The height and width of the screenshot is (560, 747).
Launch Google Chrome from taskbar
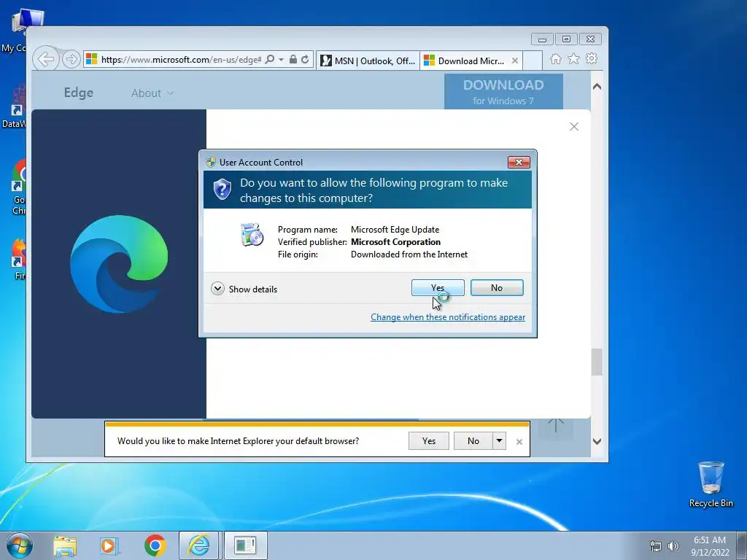tap(155, 545)
